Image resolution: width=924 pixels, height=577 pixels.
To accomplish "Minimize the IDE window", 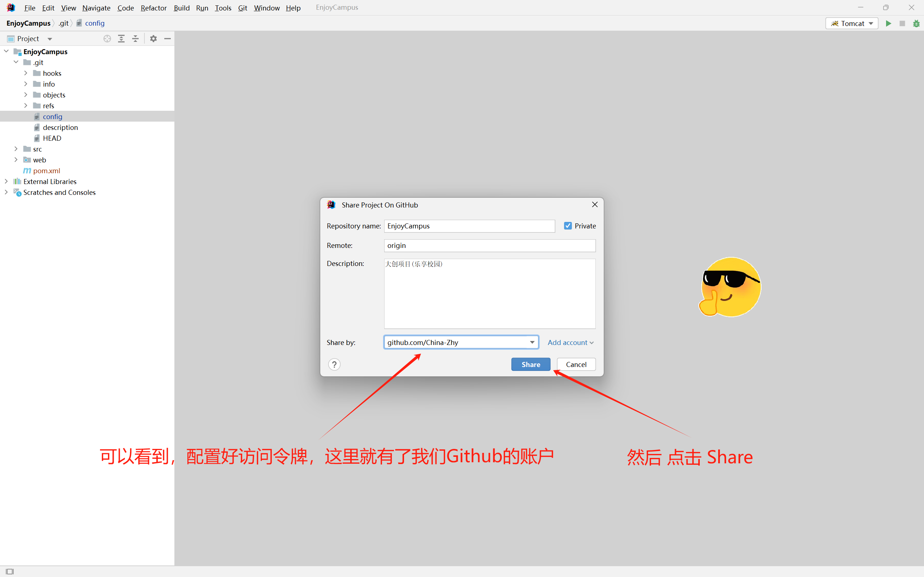I will pyautogui.click(x=860, y=7).
